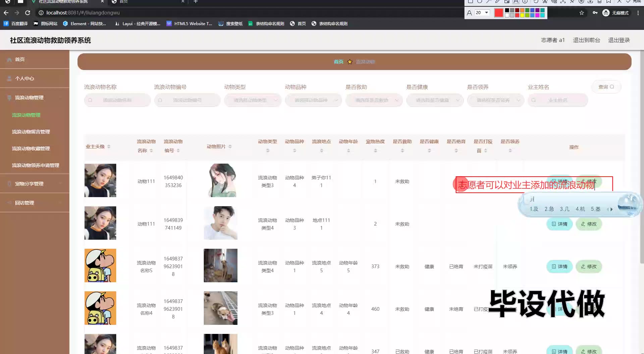
Task: Bookmark this page with the star icon
Action: click(582, 13)
